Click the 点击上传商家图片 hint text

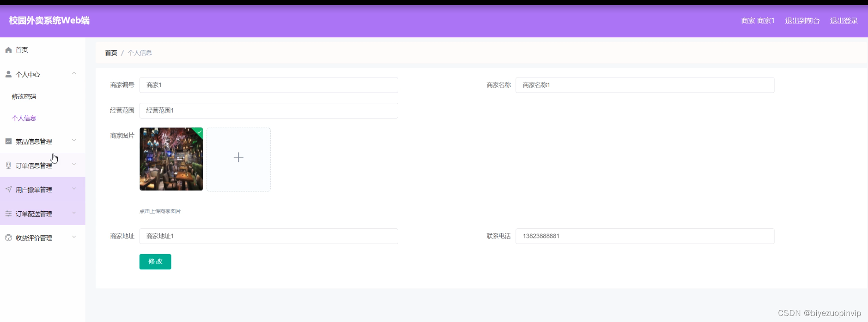pyautogui.click(x=160, y=211)
